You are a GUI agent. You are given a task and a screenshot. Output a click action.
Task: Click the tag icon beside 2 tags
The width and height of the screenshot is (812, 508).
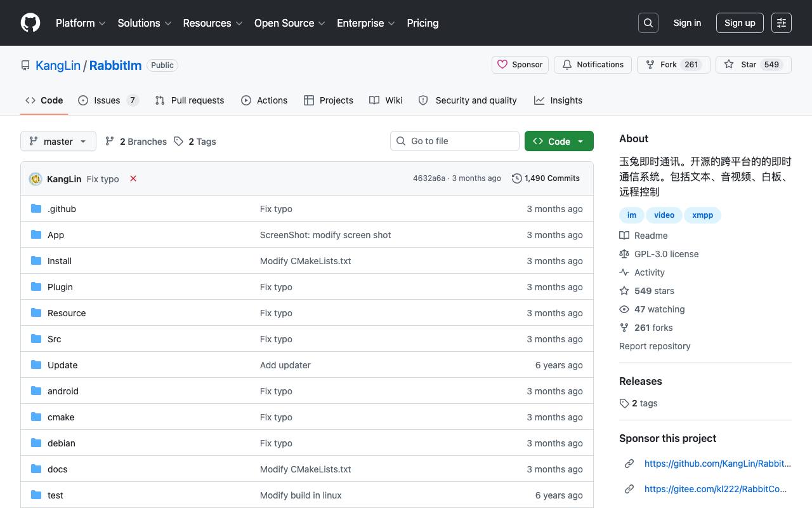[624, 403]
